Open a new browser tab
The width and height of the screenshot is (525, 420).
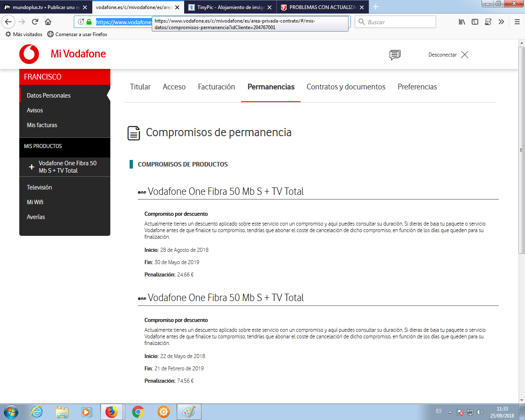pos(376,7)
